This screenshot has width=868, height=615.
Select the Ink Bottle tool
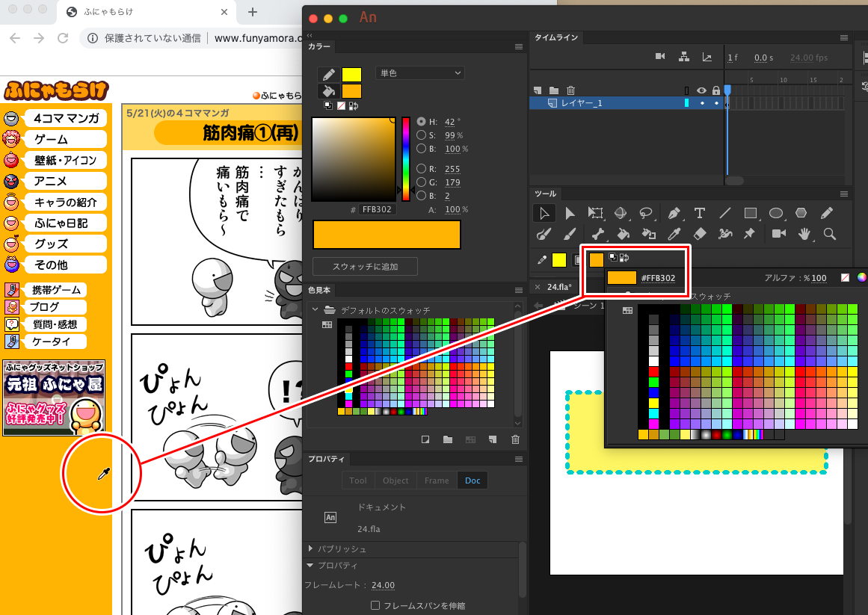tap(648, 234)
